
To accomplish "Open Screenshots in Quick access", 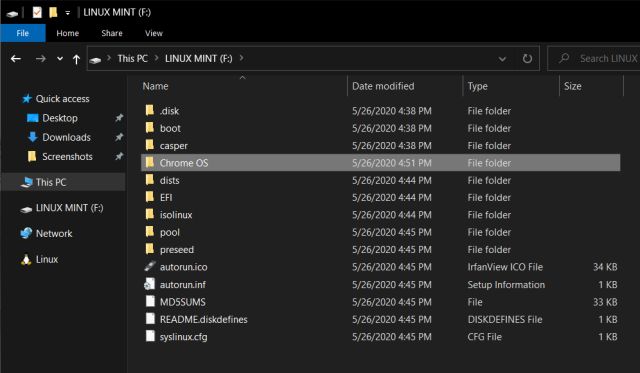I will [x=60, y=157].
